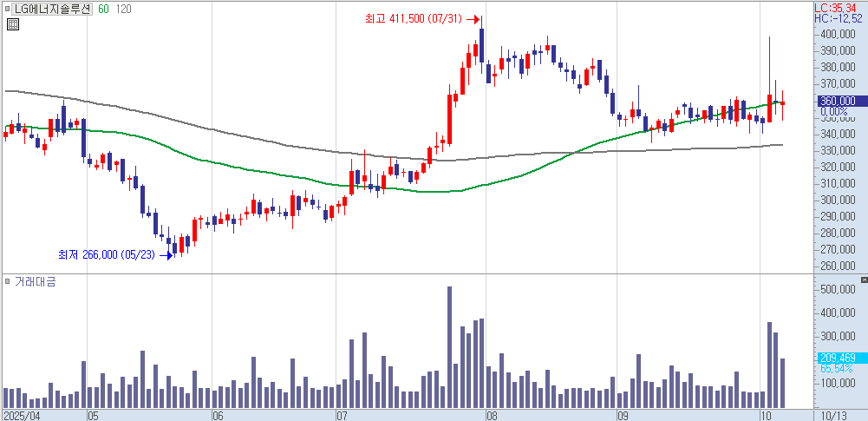Click the 08 month label on time axis
This screenshot has height=421, width=868.
(x=490, y=415)
